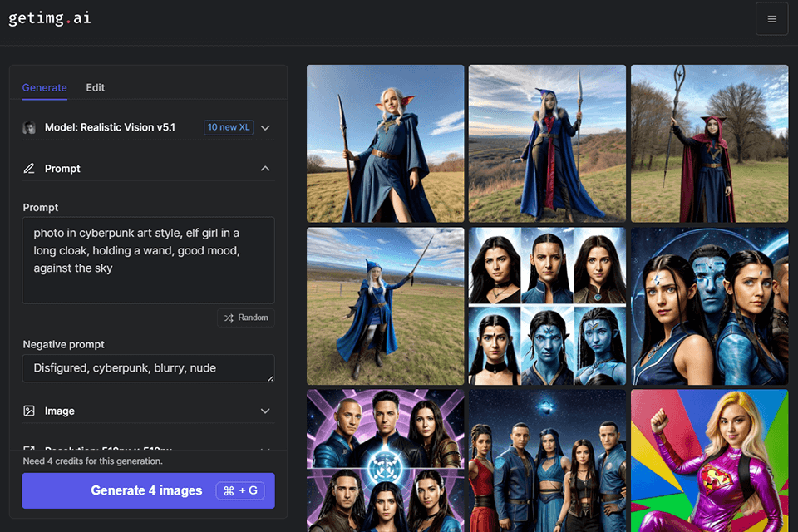This screenshot has height=532, width=798.
Task: Open the blue-faced trio close-up thumbnail
Action: 709,306
